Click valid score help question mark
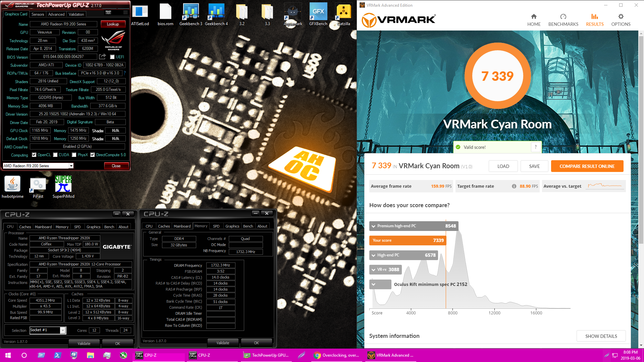The height and width of the screenshot is (362, 644). pyautogui.click(x=536, y=147)
